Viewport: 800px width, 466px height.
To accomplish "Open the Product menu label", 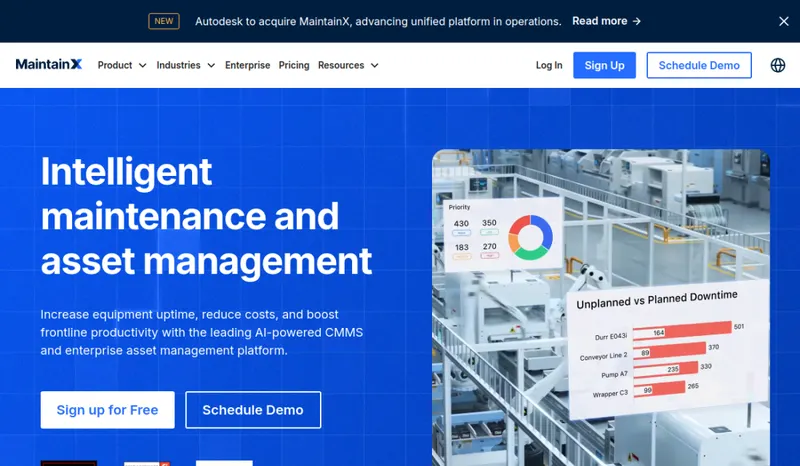I will click(115, 65).
